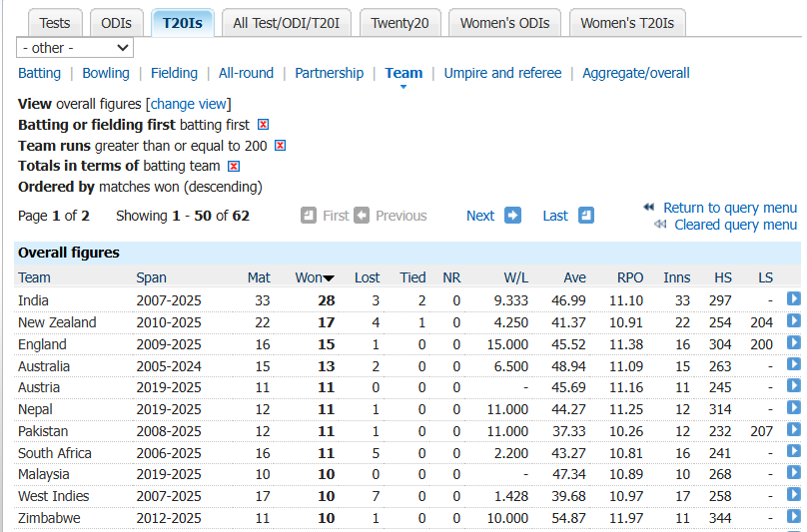Open the All-round records section
This screenshot has height=532, width=807.
(x=246, y=73)
